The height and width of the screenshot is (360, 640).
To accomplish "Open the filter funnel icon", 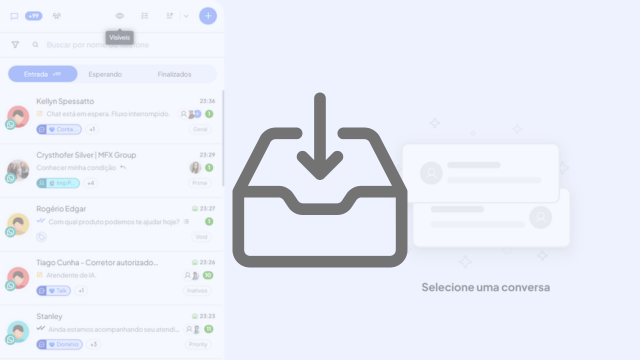I will pos(15,44).
